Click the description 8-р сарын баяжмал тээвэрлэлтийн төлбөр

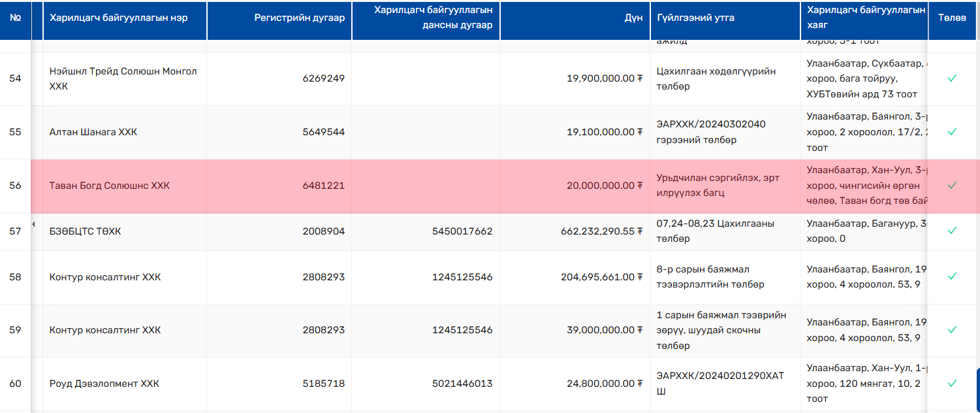(x=710, y=277)
